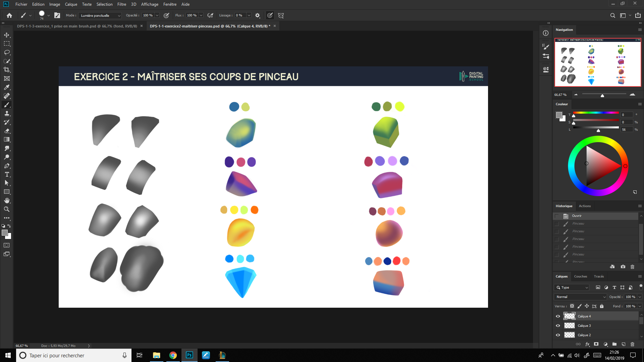Click the foreground color swatch in Couleur panel
The width and height of the screenshot is (644, 362).
point(559,115)
